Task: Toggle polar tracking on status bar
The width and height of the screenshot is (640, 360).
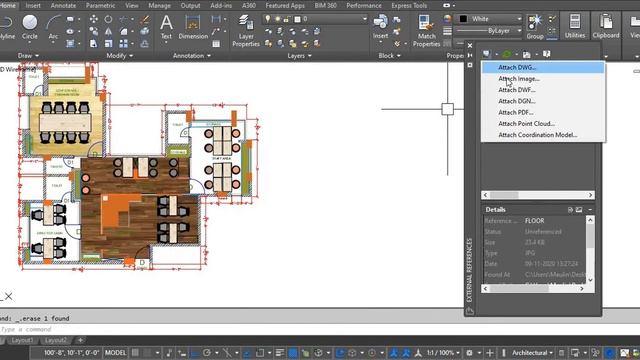Action: (207, 353)
